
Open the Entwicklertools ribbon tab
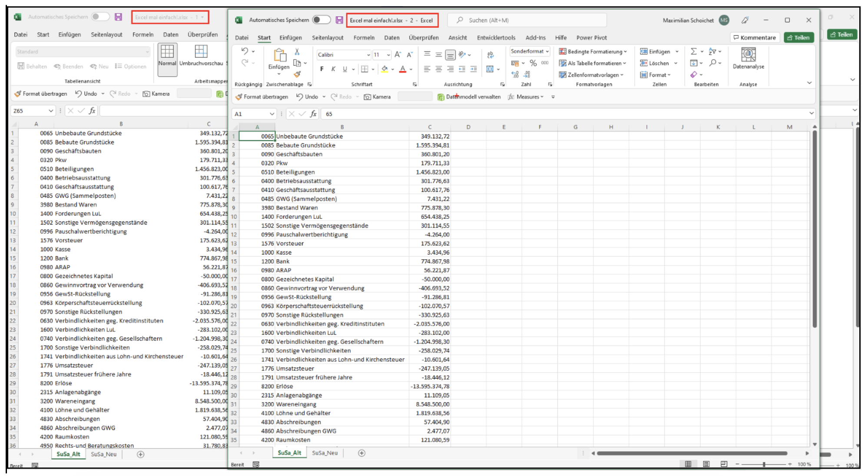coord(496,38)
